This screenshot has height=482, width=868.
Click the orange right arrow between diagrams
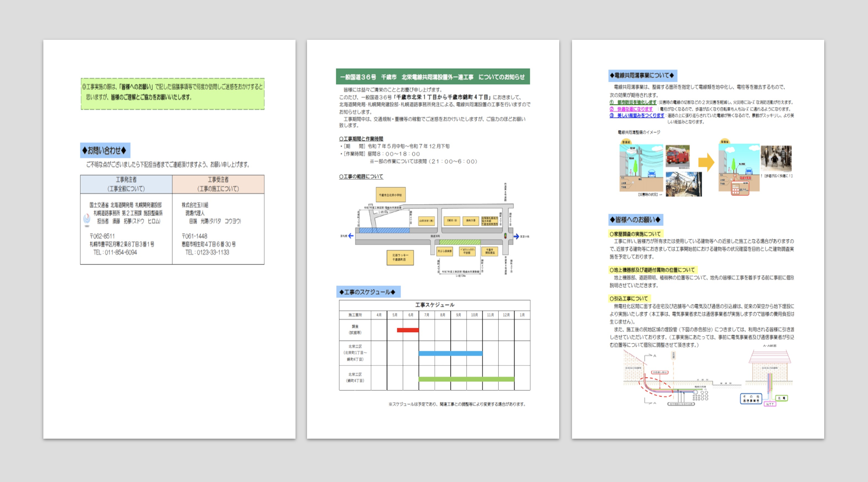point(706,162)
